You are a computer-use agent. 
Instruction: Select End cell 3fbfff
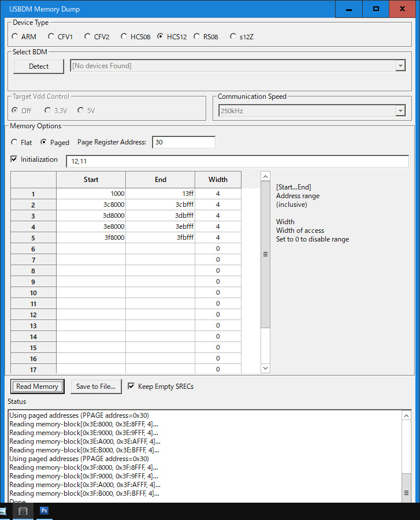tap(161, 237)
